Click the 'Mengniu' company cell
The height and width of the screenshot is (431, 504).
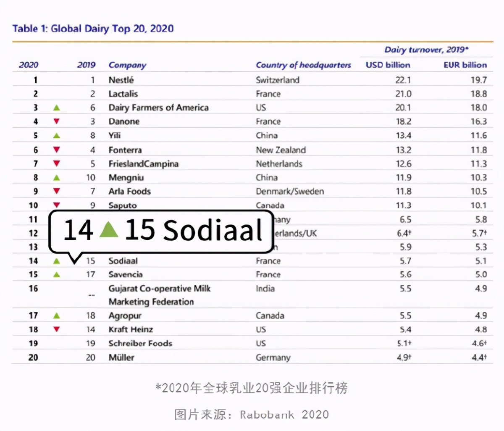pos(126,178)
